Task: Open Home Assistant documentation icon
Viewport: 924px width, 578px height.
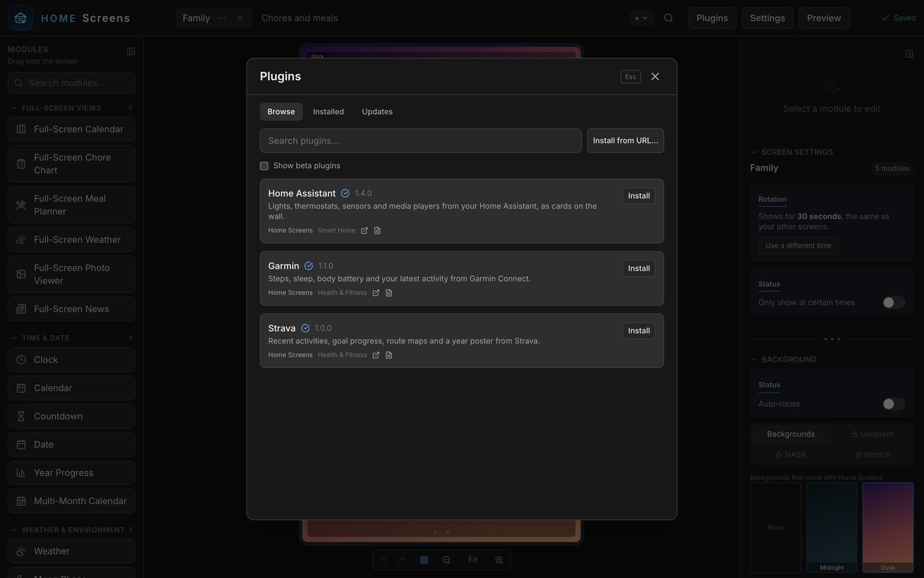Action: click(377, 231)
